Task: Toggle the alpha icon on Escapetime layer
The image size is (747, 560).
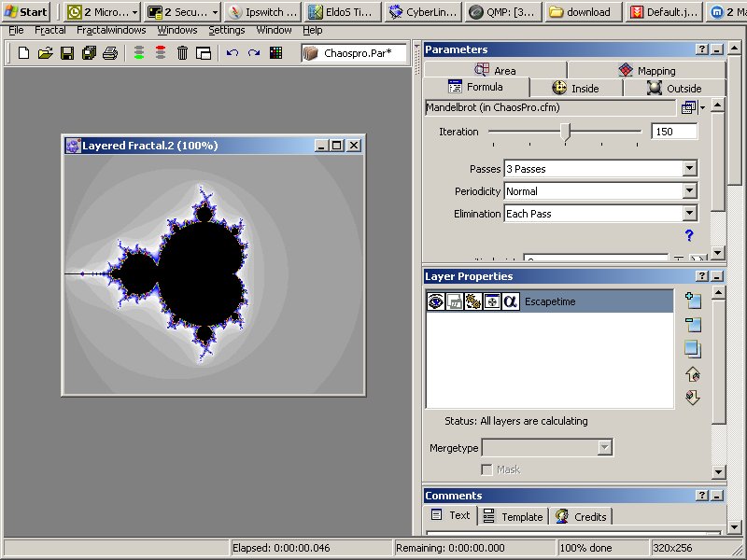Action: click(510, 301)
